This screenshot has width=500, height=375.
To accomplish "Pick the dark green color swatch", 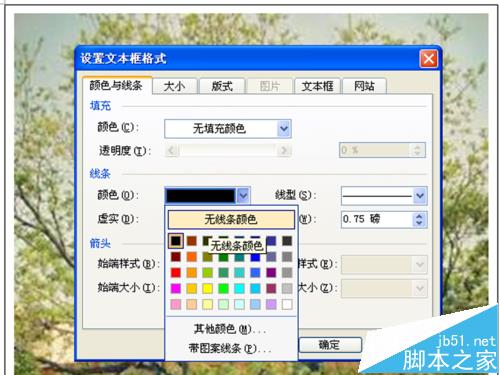I will [x=223, y=257].
